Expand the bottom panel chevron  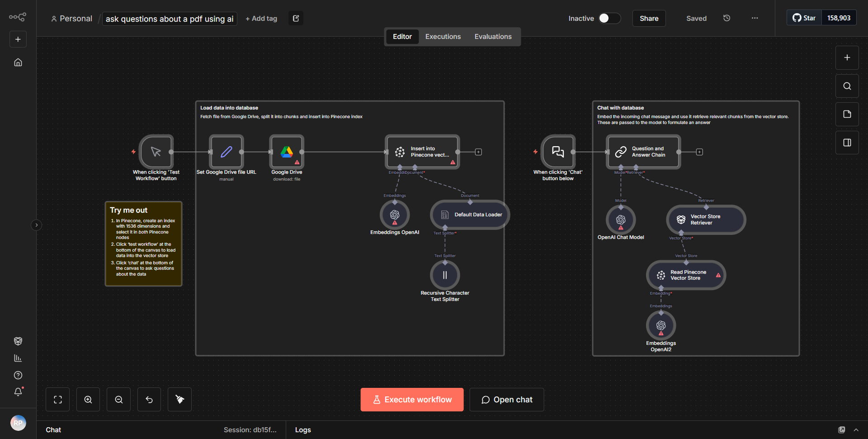[856, 430]
